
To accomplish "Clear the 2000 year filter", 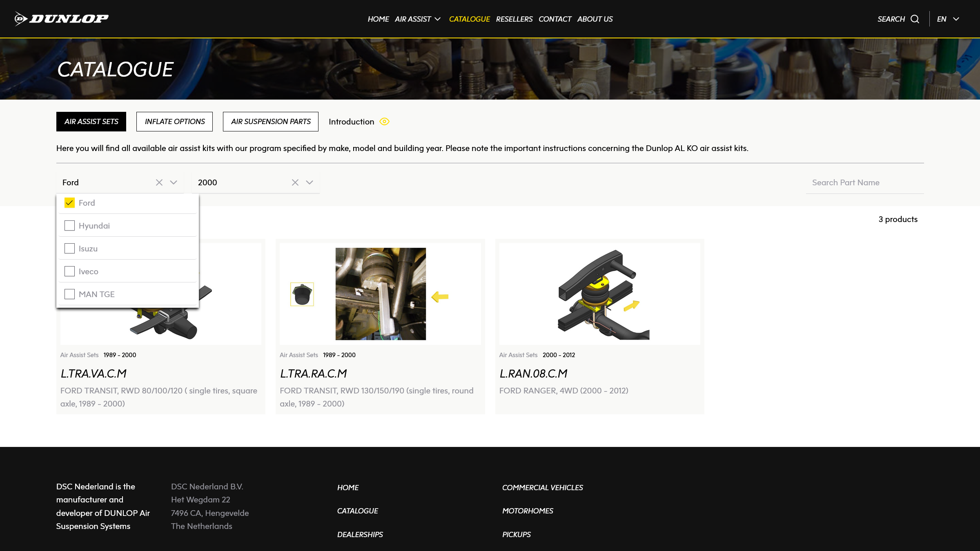I will coord(295,182).
